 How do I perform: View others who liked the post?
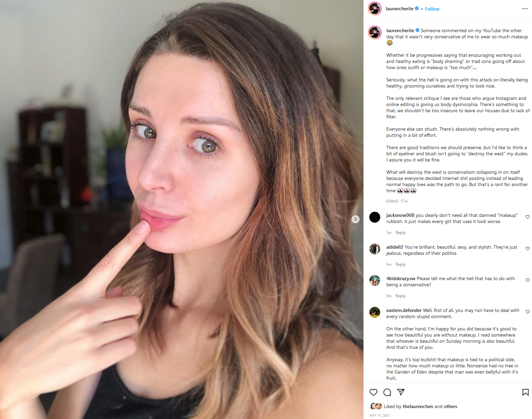pyautogui.click(x=450, y=406)
